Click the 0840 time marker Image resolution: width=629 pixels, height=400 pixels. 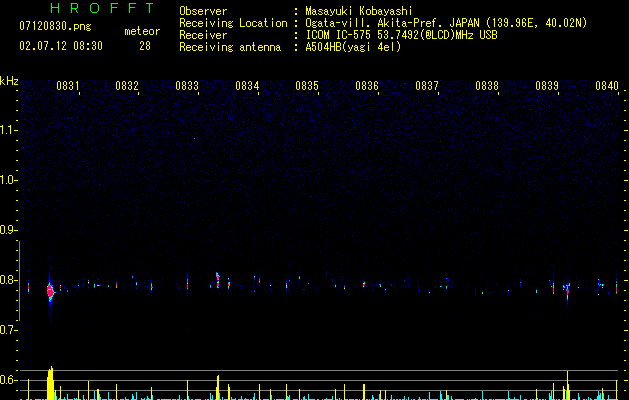point(607,86)
